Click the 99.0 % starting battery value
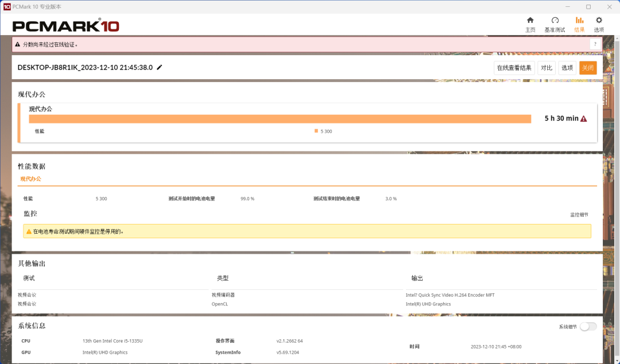 pos(247,199)
